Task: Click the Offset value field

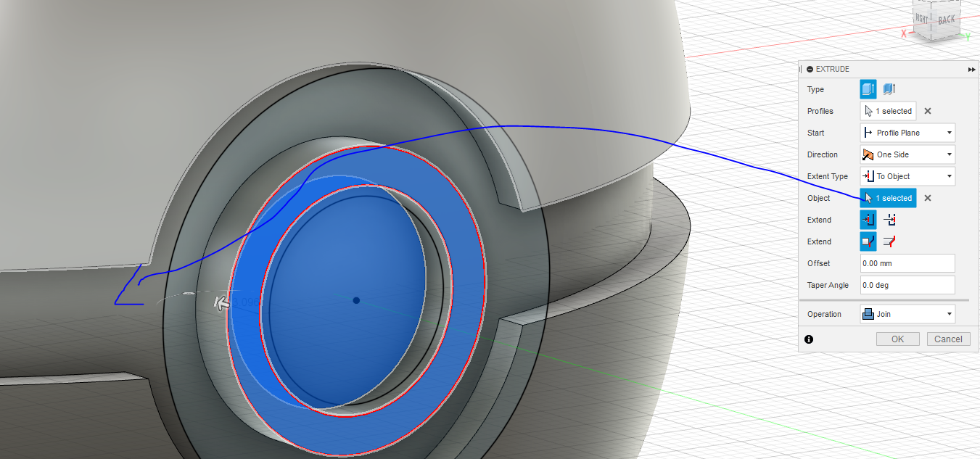Action: click(907, 263)
